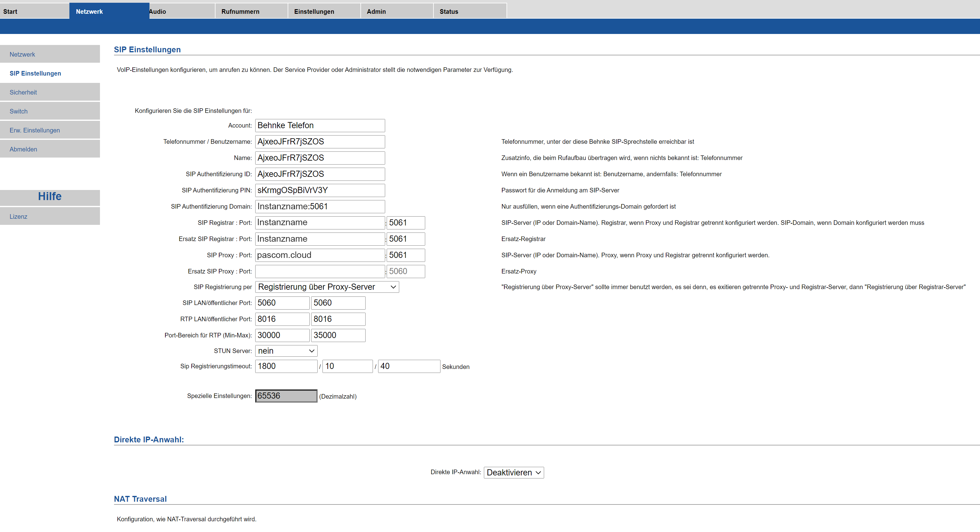This screenshot has width=980, height=532.
Task: Focus the Account field
Action: (x=320, y=125)
